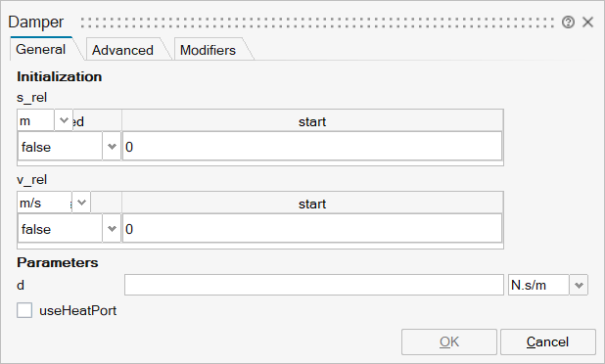
Task: Click the s_rel start value field
Action: point(312,147)
